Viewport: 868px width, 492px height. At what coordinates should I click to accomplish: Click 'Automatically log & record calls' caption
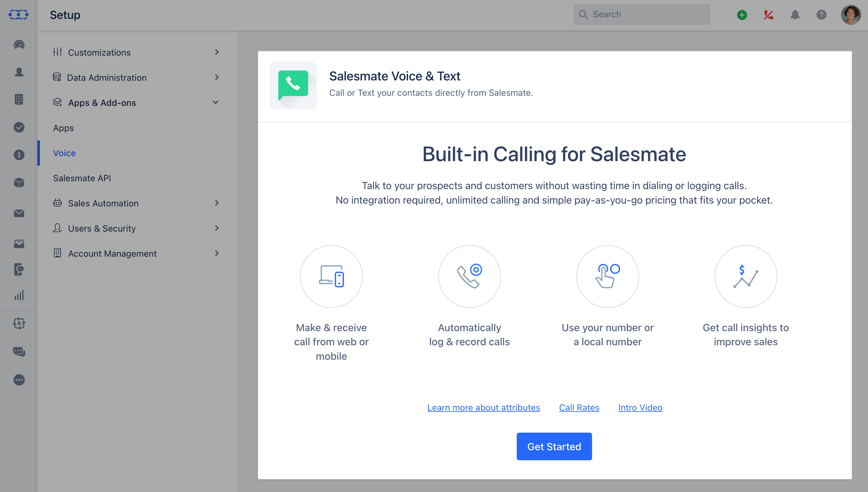[x=469, y=335]
